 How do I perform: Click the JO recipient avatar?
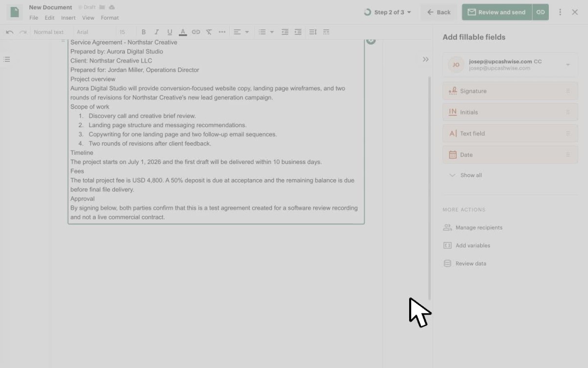456,65
